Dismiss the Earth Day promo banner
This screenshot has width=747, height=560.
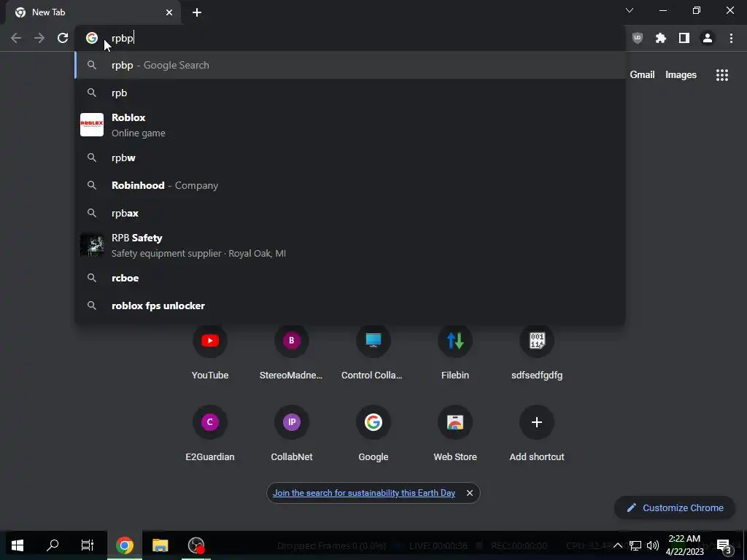[470, 493]
